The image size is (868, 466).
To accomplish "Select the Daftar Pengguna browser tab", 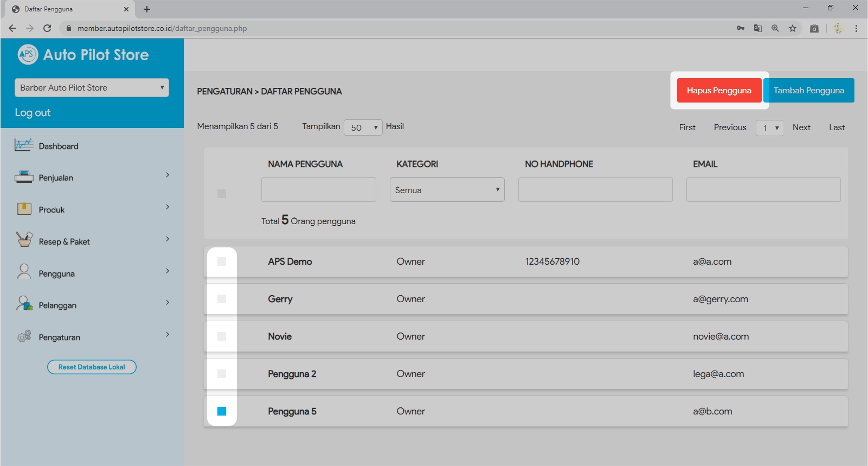I will (x=65, y=9).
